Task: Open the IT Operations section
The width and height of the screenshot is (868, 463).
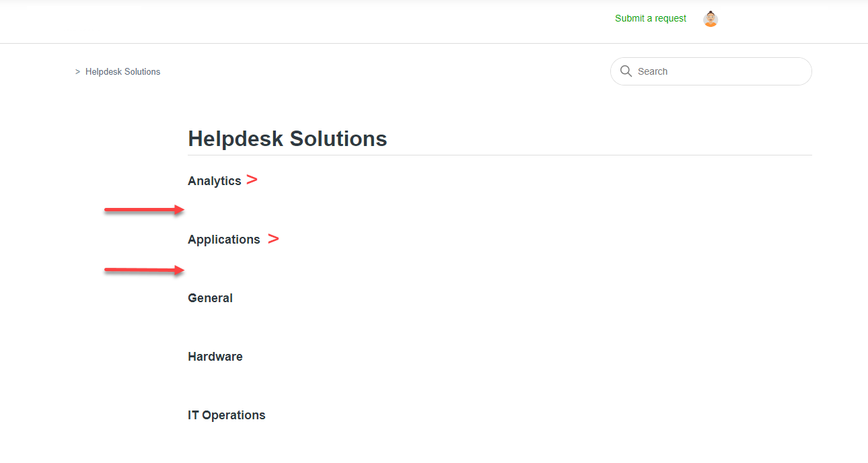Action: point(226,415)
